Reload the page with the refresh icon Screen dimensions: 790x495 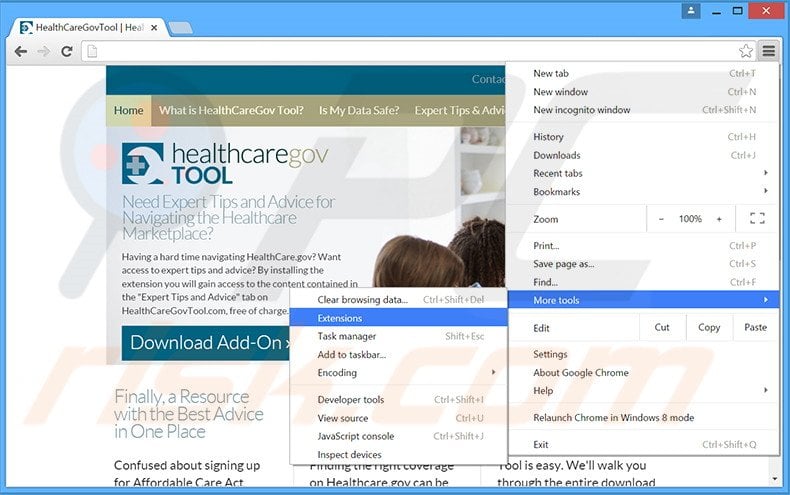tap(67, 51)
